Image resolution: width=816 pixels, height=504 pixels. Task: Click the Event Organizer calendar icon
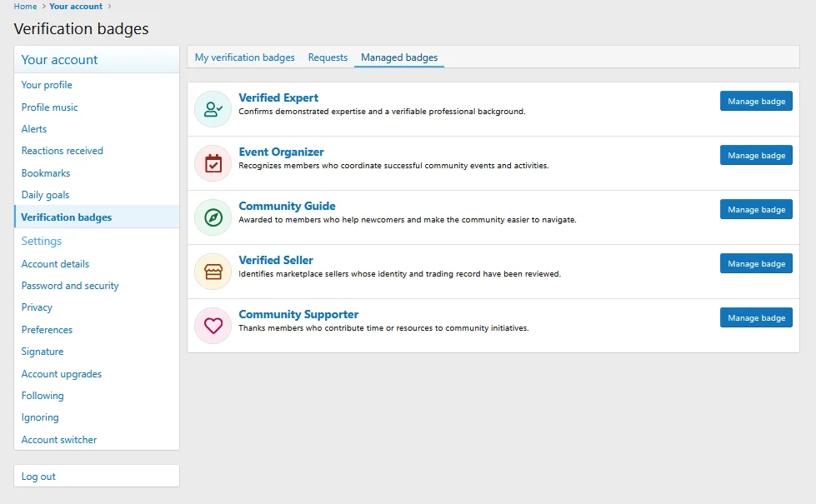coord(213,163)
